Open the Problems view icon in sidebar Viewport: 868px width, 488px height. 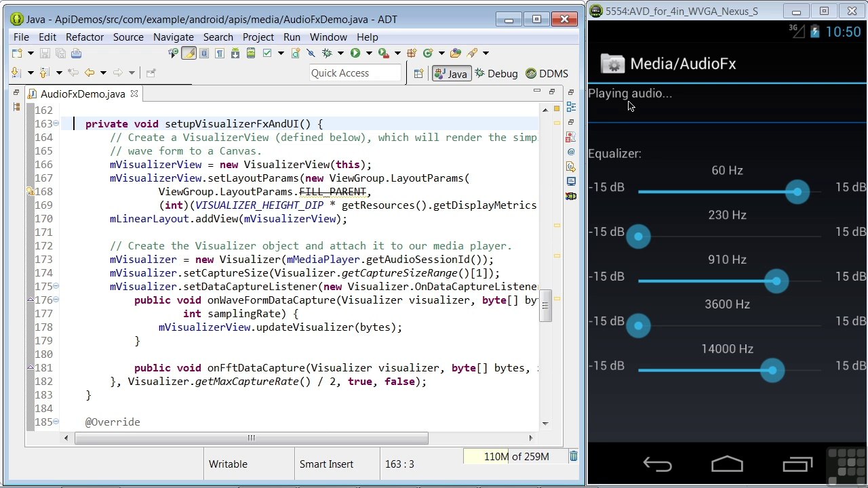(571, 137)
